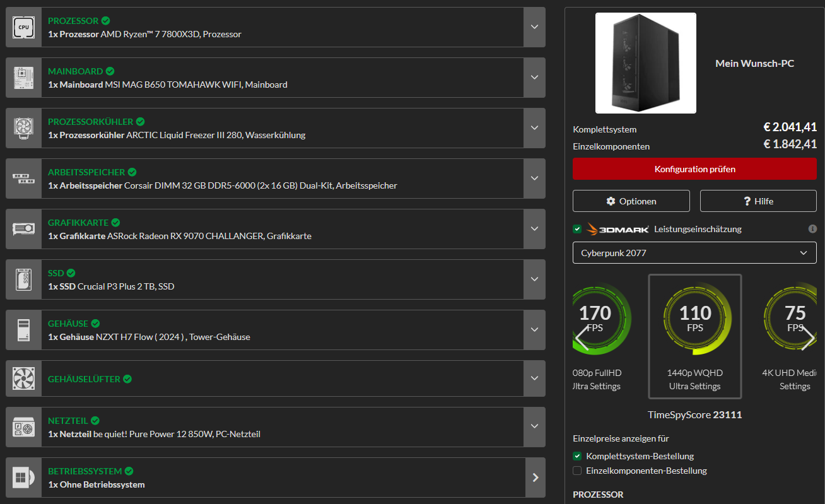The width and height of the screenshot is (825, 504).
Task: Click the SSD drive icon
Action: click(23, 279)
